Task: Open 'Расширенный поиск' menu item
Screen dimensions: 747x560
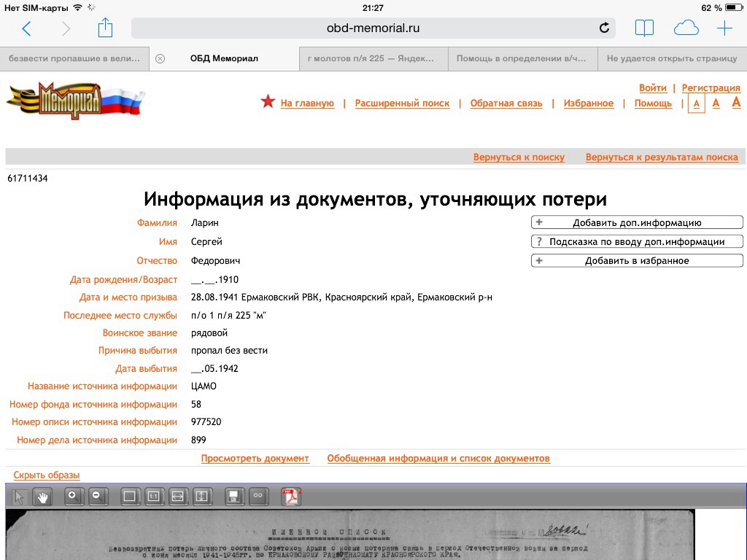Action: [x=402, y=104]
